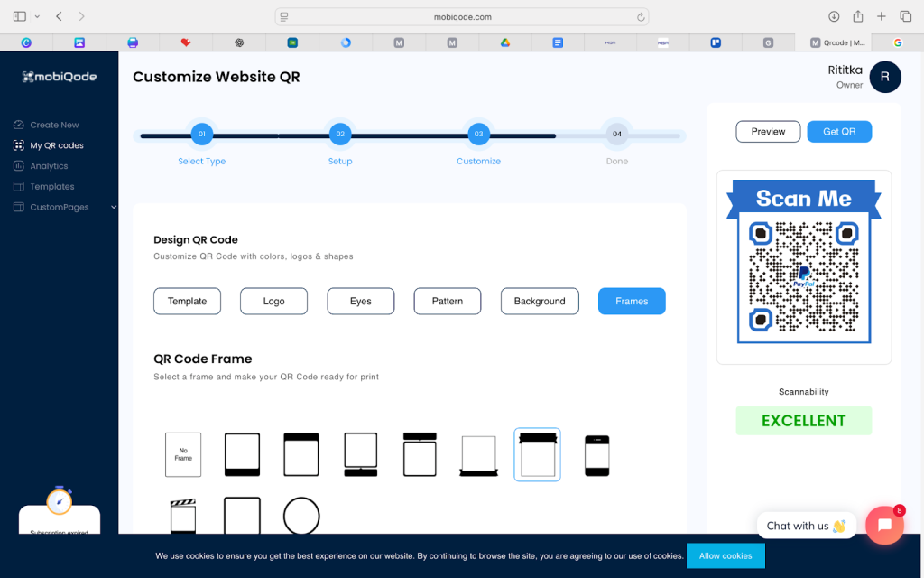The image size is (924, 578).
Task: Click the Safari reload page icon
Action: [641, 16]
